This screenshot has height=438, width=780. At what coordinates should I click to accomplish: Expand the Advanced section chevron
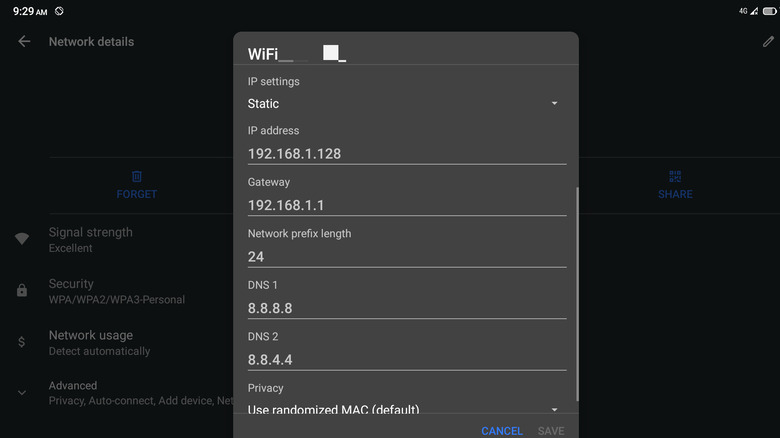pos(22,393)
